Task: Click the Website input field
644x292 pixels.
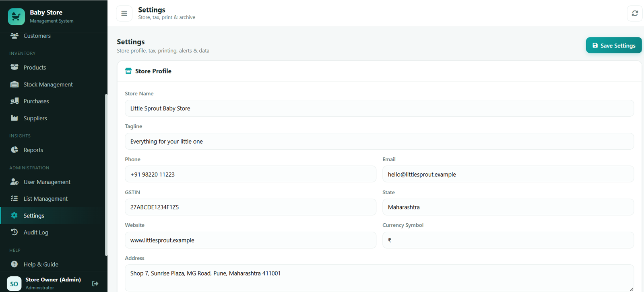Action: (x=250, y=240)
